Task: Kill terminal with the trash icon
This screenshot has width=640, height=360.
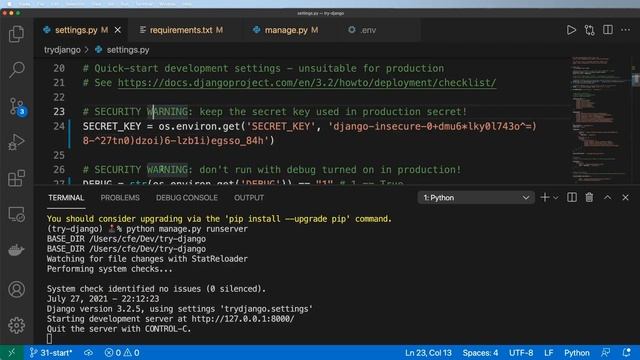Action: 589,198
